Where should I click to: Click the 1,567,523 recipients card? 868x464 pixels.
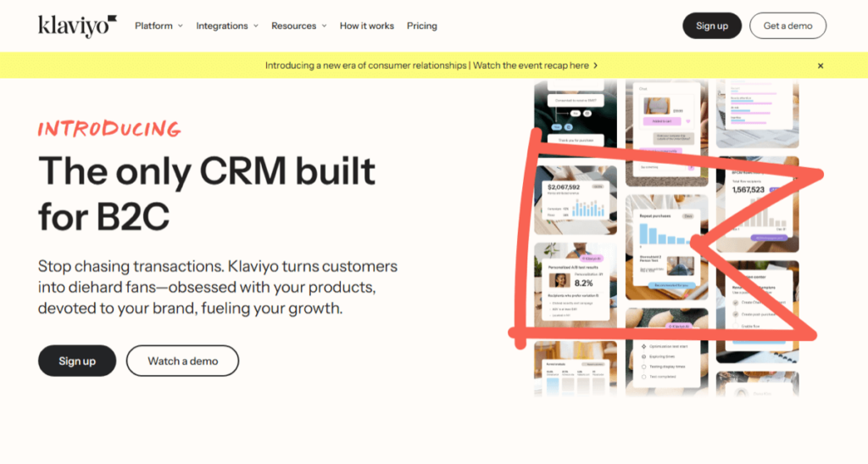click(757, 204)
